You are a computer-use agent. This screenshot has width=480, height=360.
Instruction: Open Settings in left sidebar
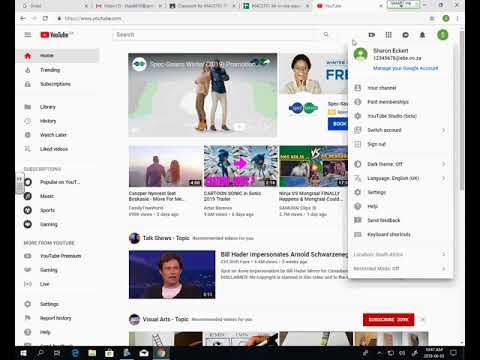57,304
